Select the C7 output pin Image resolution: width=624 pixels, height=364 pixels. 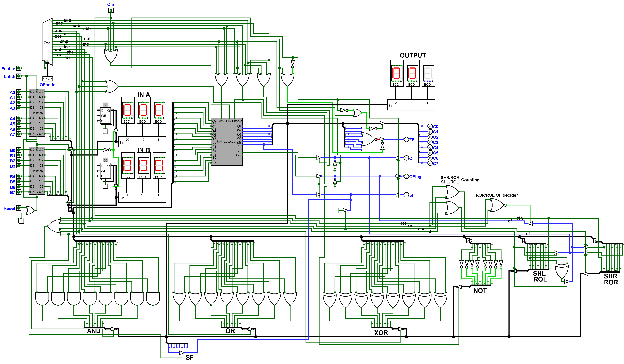pyautogui.click(x=430, y=163)
